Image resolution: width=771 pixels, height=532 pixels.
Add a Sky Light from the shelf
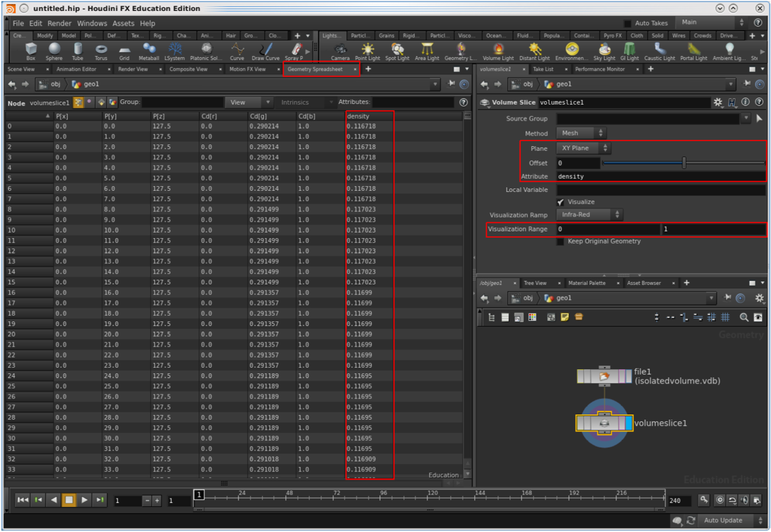coord(604,51)
